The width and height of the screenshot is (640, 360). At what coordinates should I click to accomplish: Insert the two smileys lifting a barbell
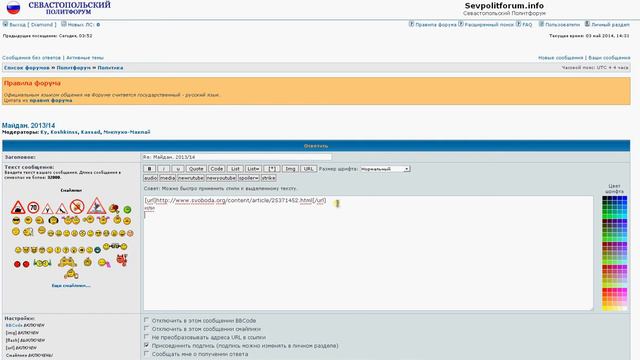pyautogui.click(x=115, y=246)
